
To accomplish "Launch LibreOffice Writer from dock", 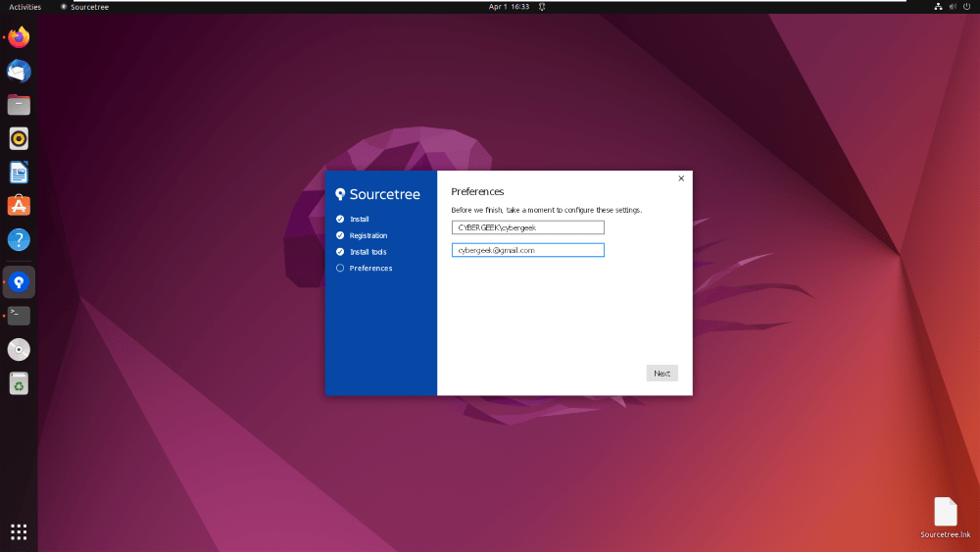I will pyautogui.click(x=19, y=173).
